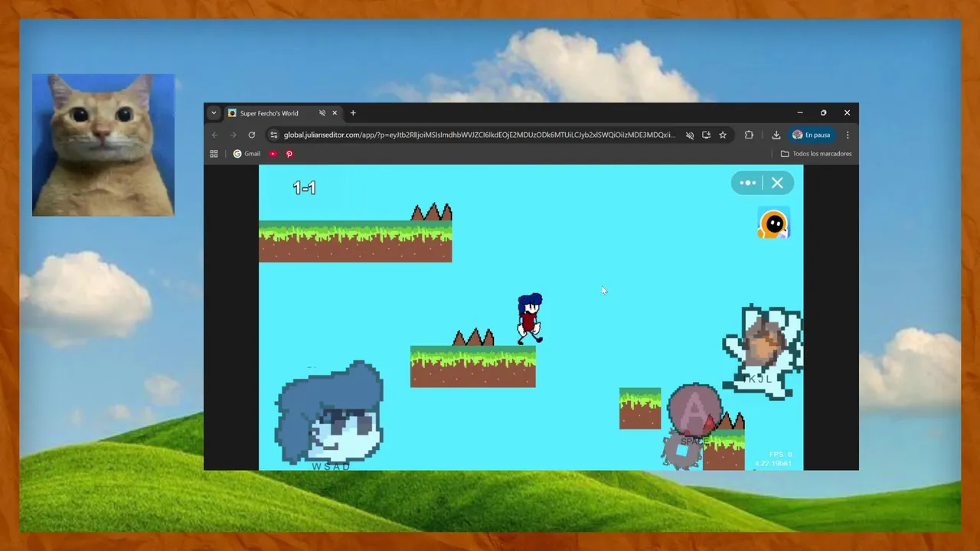The height and width of the screenshot is (551, 980).
Task: Open a new browser tab
Action: click(x=353, y=113)
